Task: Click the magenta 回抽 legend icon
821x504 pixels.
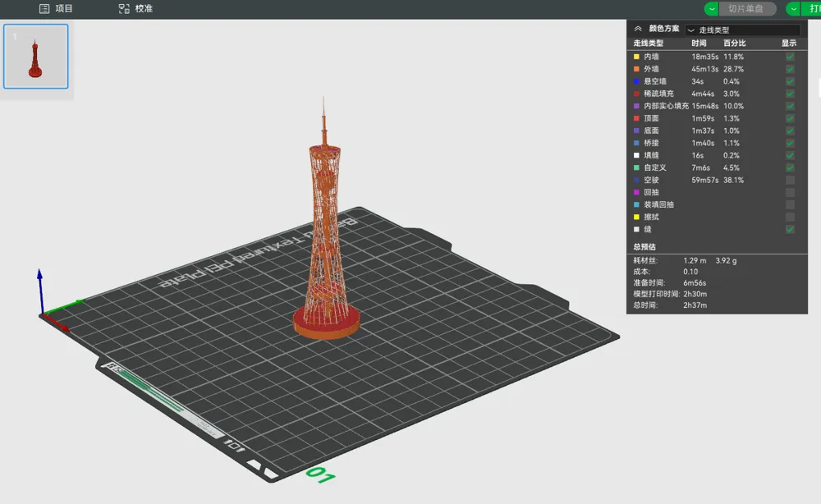Action: point(636,192)
